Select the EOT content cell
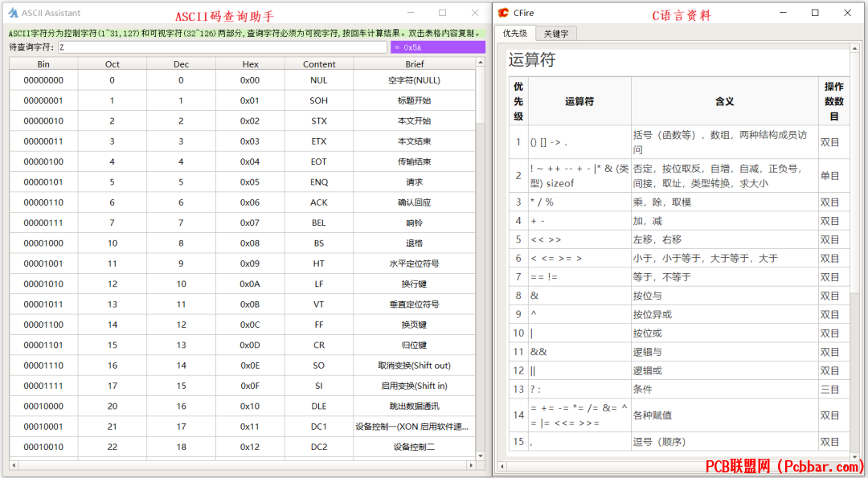868x478 pixels. pyautogui.click(x=319, y=161)
